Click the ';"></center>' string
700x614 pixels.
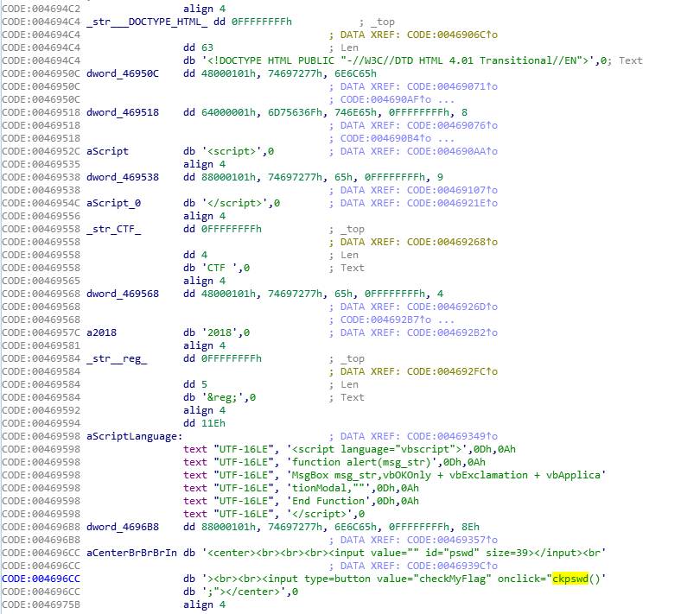click(x=244, y=592)
